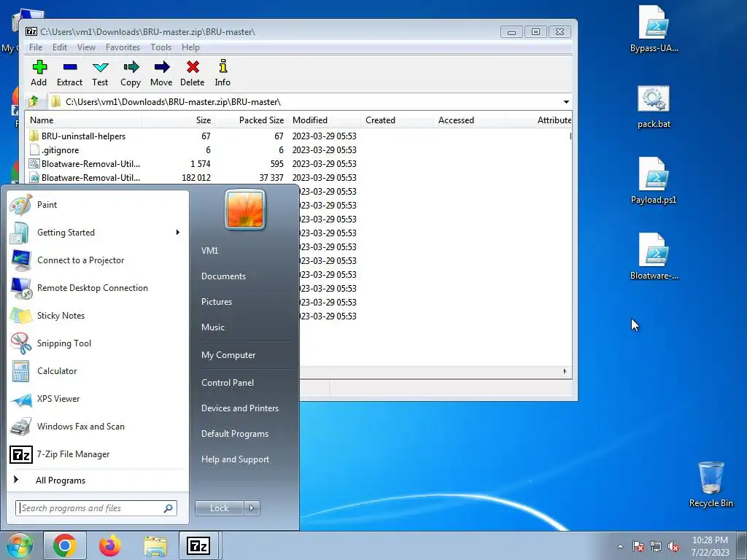Click the Search programs and files box
Viewport: 747px width, 560px height.
96,508
